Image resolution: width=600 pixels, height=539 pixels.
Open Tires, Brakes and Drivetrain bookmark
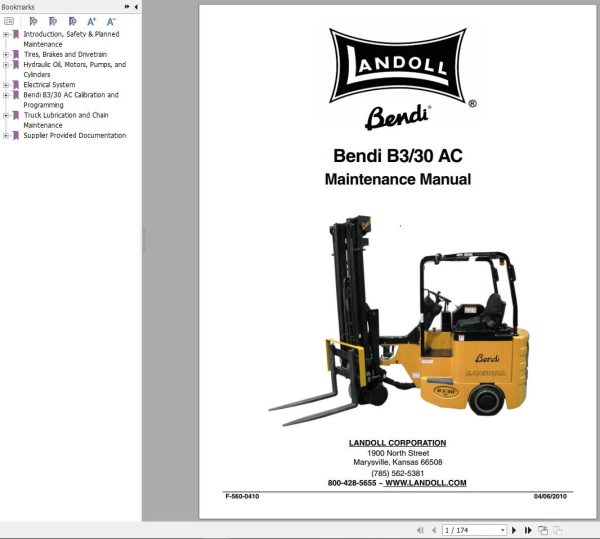pos(65,54)
